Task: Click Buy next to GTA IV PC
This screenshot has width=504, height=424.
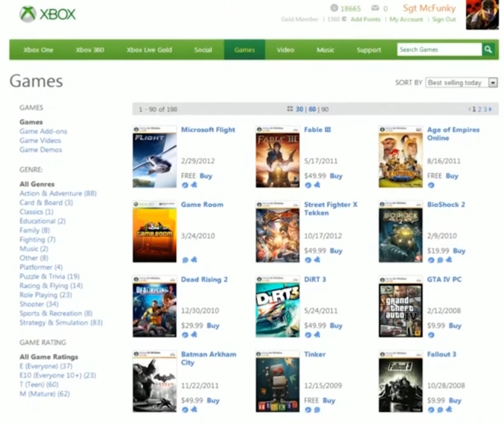Action: 455,326
